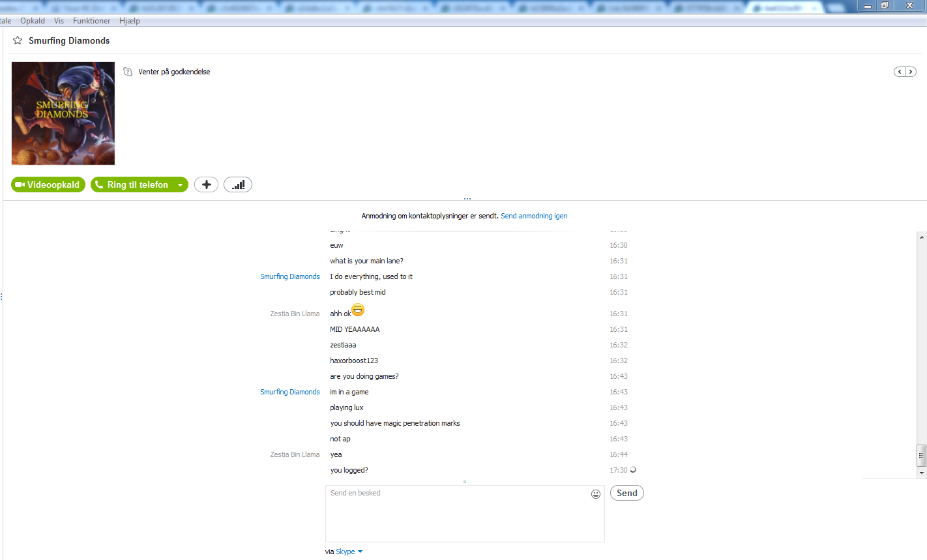Open the via Skype dropdown
The image size is (927, 560).
pyautogui.click(x=349, y=552)
